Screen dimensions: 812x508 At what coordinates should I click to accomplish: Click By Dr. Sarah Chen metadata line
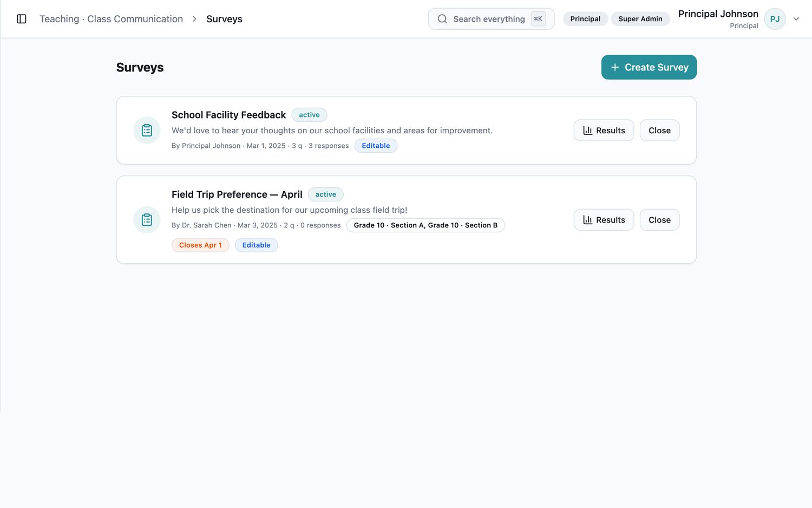256,225
